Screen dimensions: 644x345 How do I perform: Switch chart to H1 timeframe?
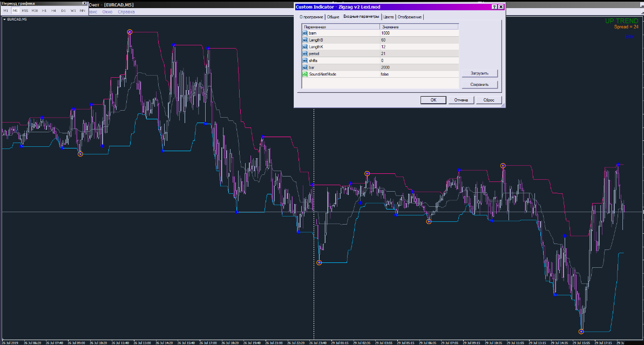point(44,11)
